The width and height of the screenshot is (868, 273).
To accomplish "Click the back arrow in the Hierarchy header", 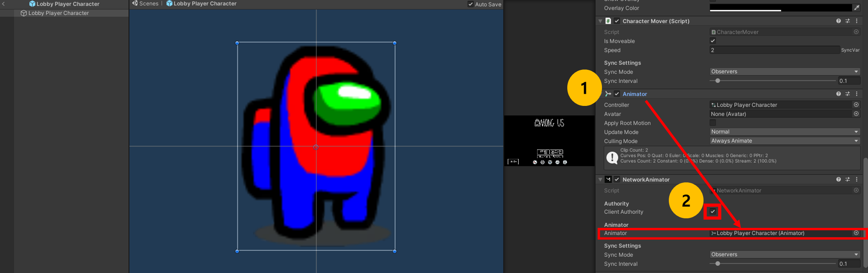I will coord(3,4).
